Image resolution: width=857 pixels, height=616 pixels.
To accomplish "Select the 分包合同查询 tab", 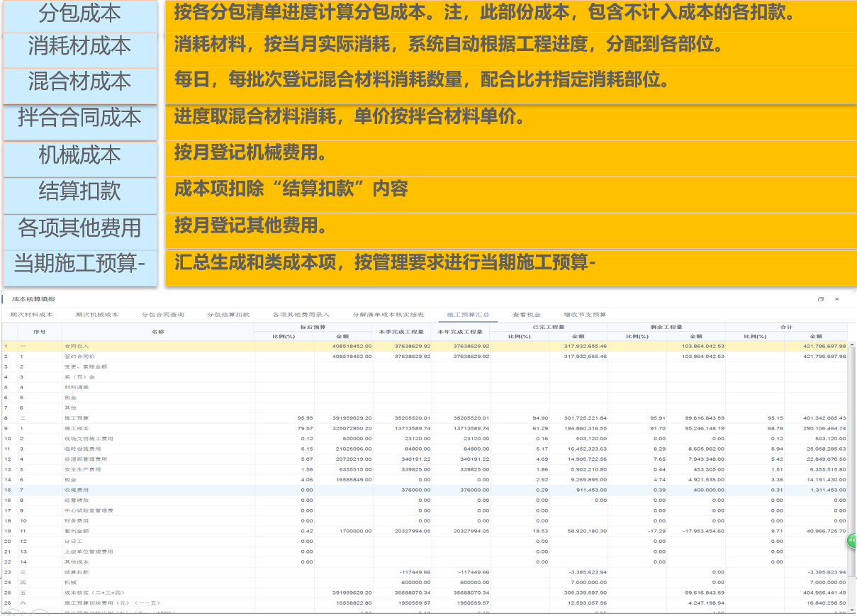I will (x=163, y=314).
